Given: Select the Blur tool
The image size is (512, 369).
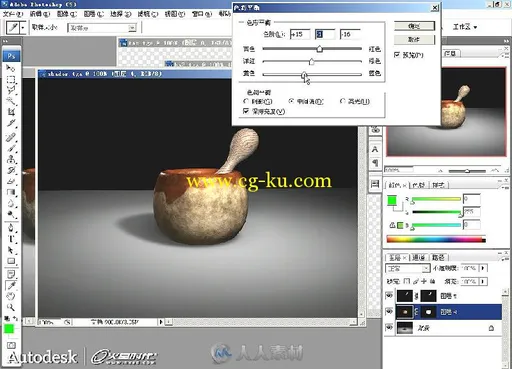Looking at the screenshot, I should coord(11,203).
